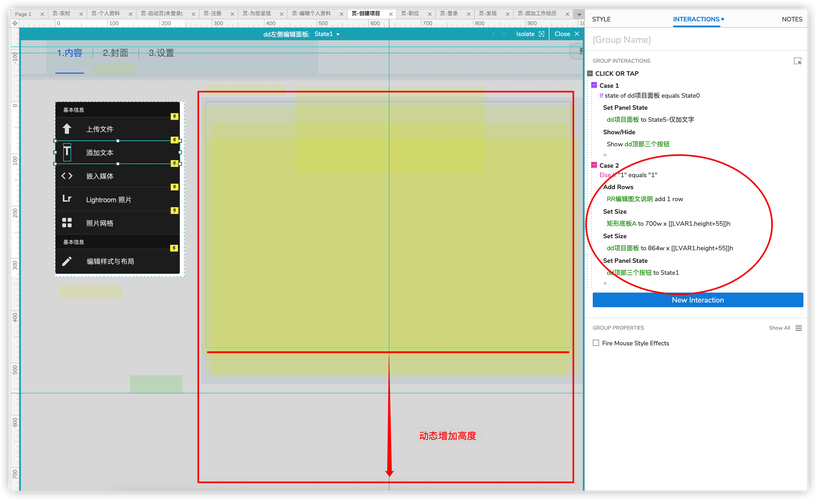Switch to the NOTES tab
The width and height of the screenshot is (817, 500).
coord(791,19)
